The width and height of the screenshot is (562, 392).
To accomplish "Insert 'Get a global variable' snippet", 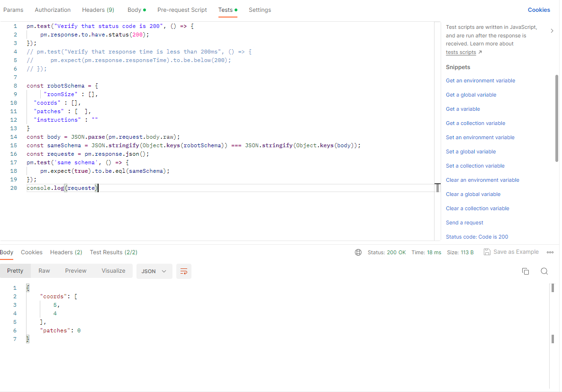I will pos(471,95).
